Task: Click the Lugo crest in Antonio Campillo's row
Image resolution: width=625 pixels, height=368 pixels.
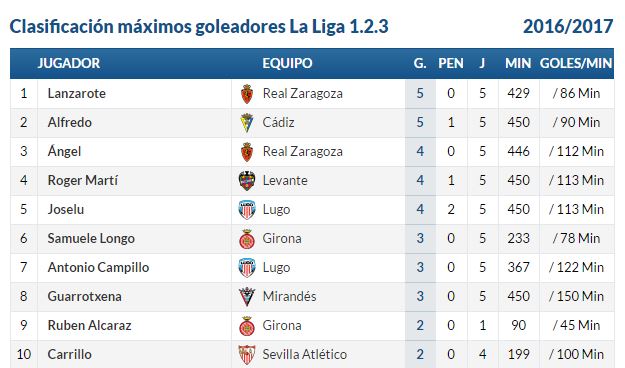Action: (x=247, y=268)
